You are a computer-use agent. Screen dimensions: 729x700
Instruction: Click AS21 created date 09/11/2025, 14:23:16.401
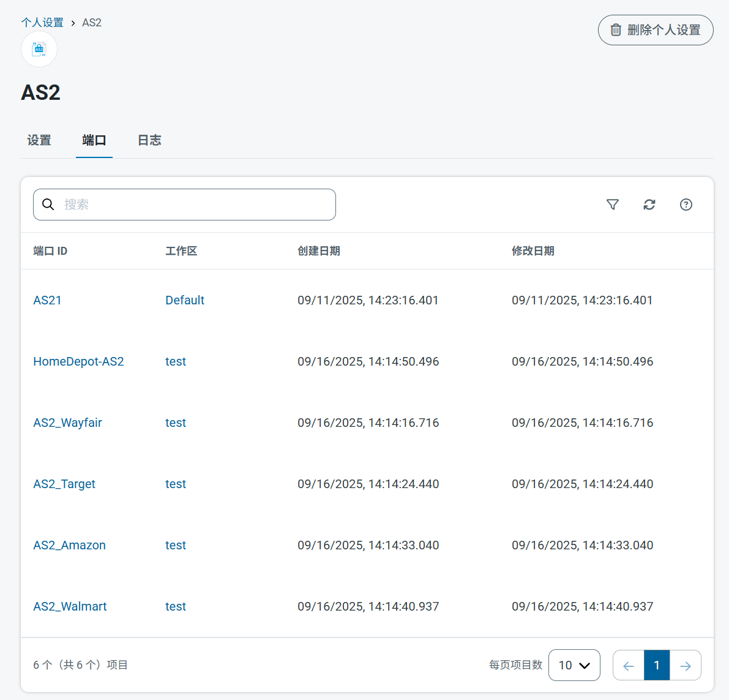tap(368, 301)
